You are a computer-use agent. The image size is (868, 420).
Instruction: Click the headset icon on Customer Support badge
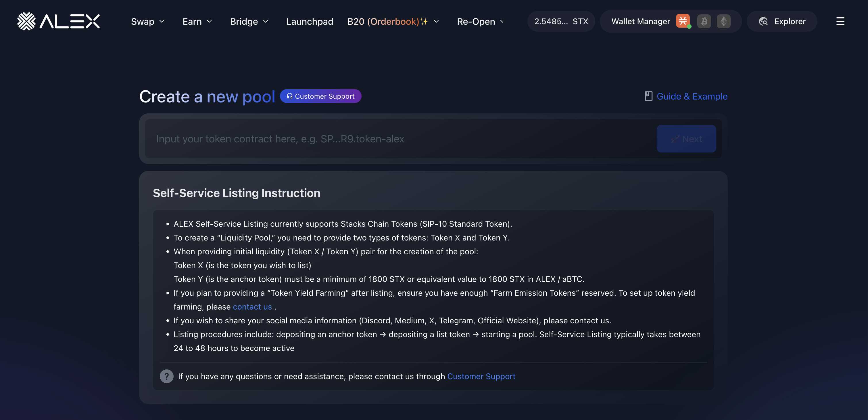(x=289, y=96)
